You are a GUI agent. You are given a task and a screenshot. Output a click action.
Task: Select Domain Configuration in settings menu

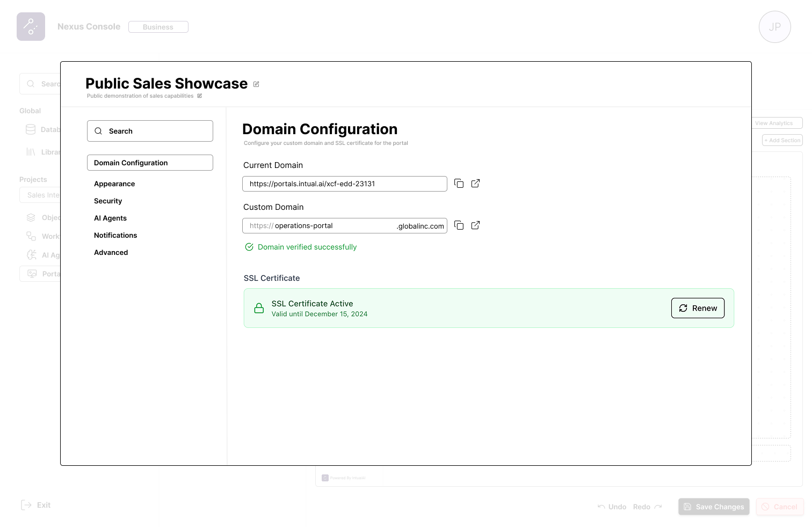pyautogui.click(x=150, y=163)
